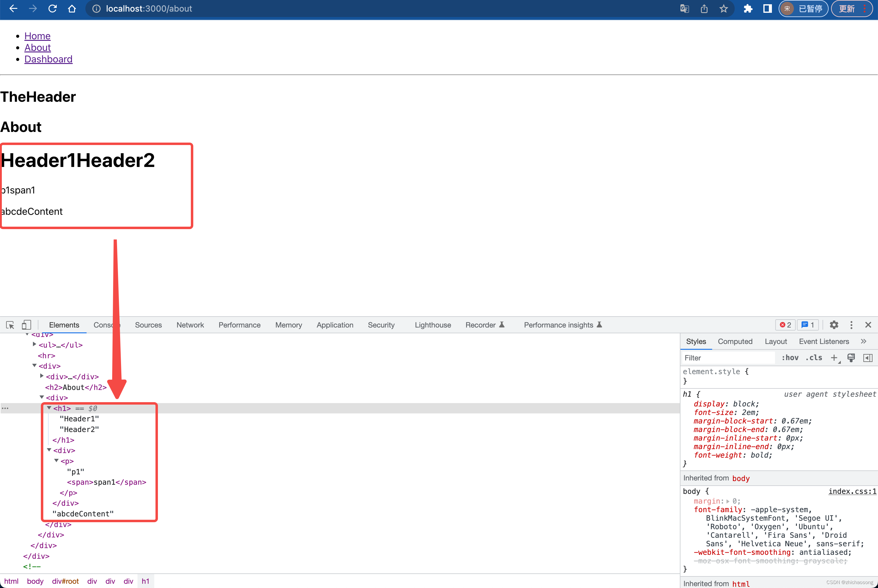The height and width of the screenshot is (588, 878).
Task: Click the styles Filter input field
Action: [x=728, y=358]
